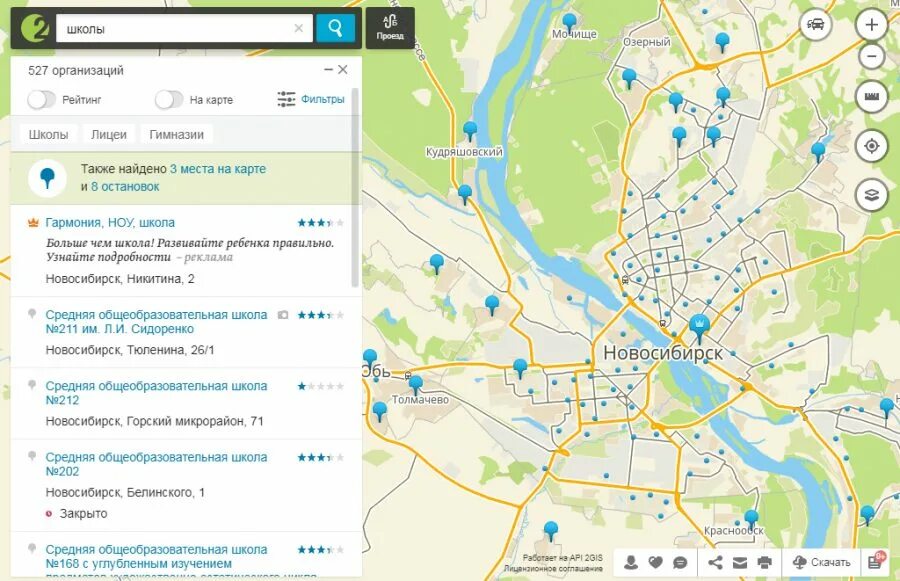Image resolution: width=900 pixels, height=581 pixels.
Task: Toggle the traffic car icon
Action: point(816,25)
